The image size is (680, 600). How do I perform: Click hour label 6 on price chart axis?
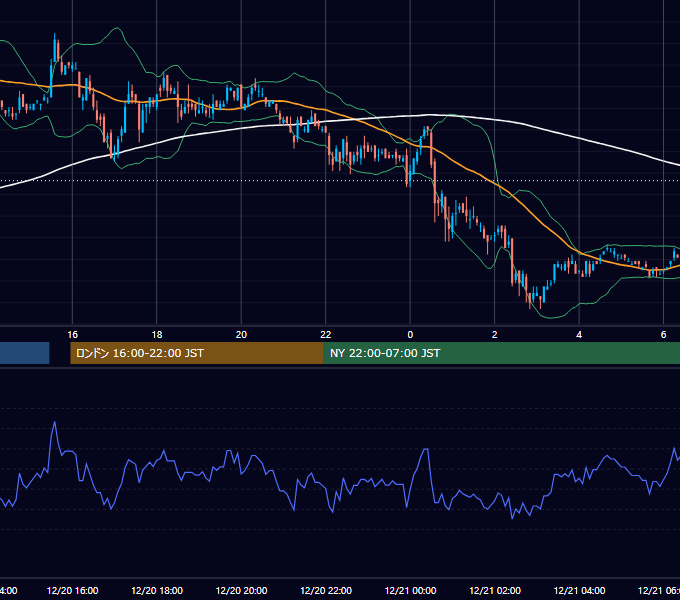pyautogui.click(x=663, y=334)
